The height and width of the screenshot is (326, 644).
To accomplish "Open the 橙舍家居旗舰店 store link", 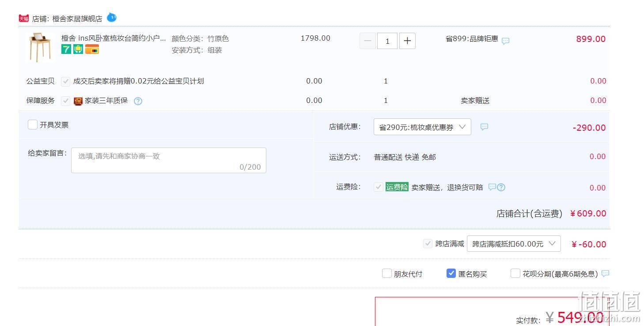I will pos(77,19).
